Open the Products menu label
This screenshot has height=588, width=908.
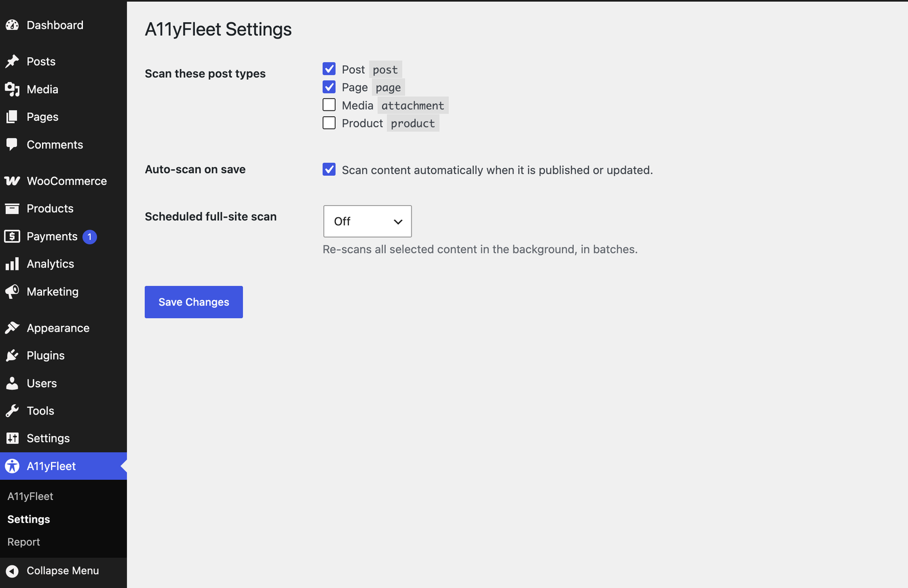(x=50, y=209)
